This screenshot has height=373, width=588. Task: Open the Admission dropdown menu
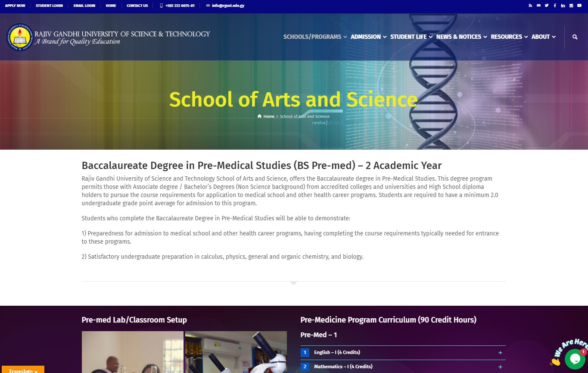(x=368, y=37)
